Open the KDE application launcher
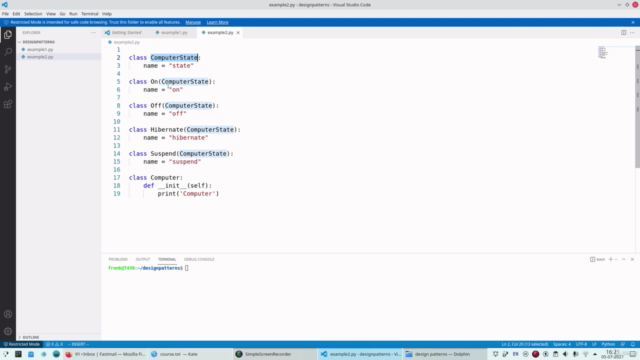640x360 pixels. (6, 354)
